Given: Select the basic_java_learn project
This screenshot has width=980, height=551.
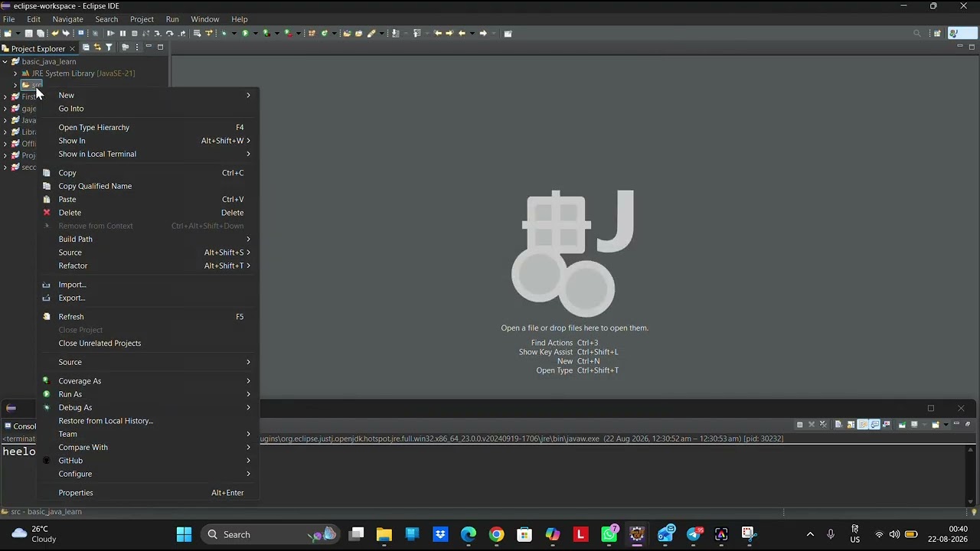Looking at the screenshot, I should pos(44,62).
